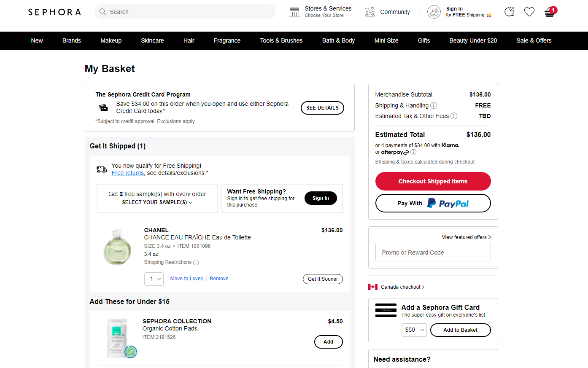Open Beauty Under $20 menu
Image resolution: width=588 pixels, height=368 pixels.
click(x=473, y=41)
